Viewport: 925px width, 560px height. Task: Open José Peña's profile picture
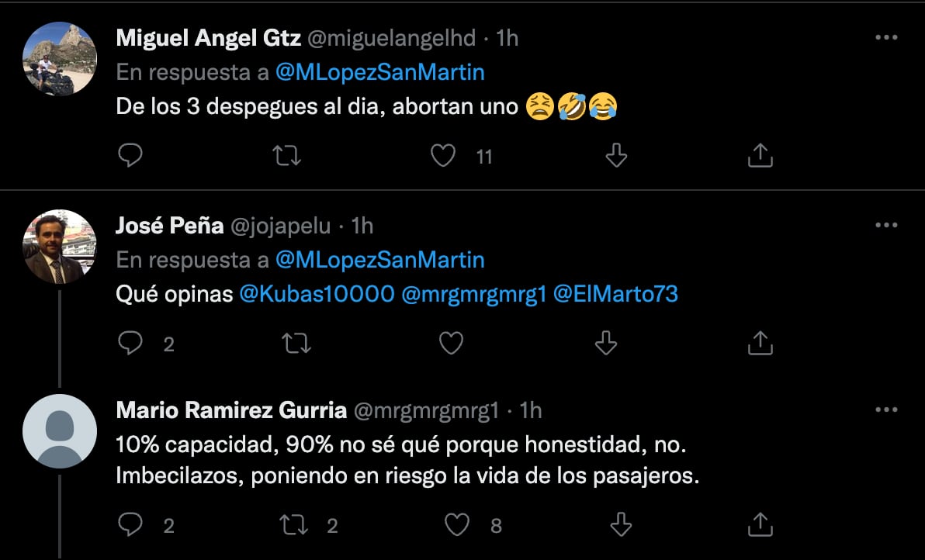[60, 246]
